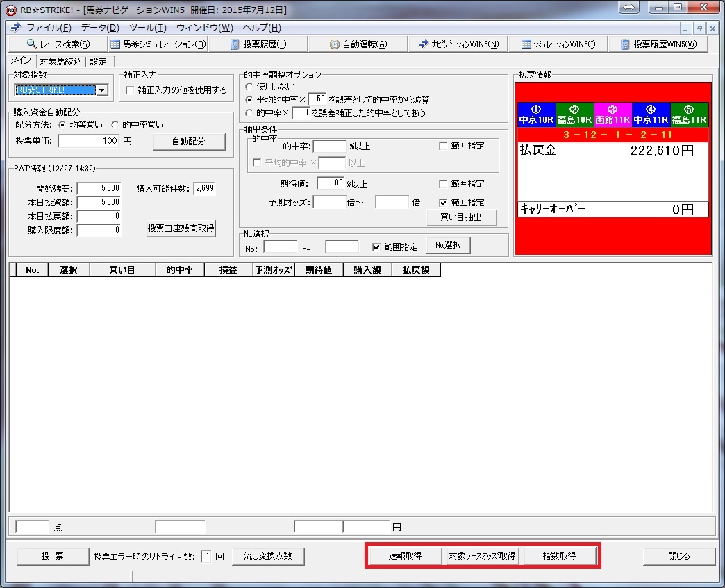Click the No.選択 button

pos(448,245)
